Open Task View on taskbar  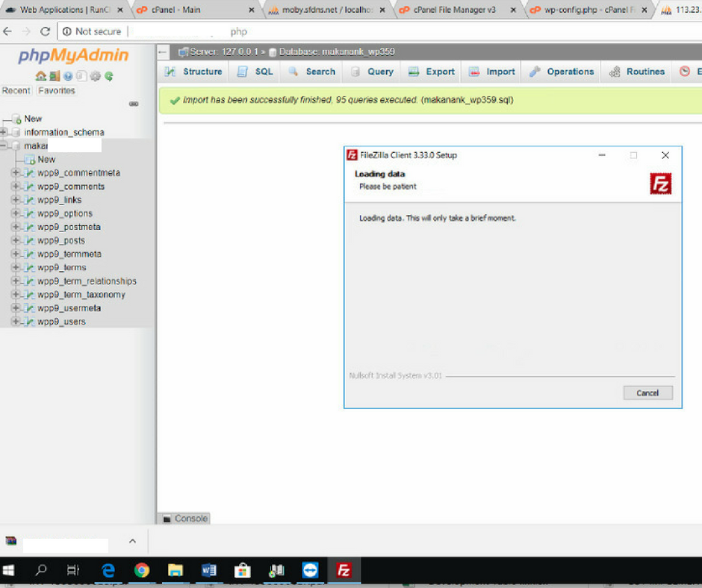pyautogui.click(x=73, y=570)
